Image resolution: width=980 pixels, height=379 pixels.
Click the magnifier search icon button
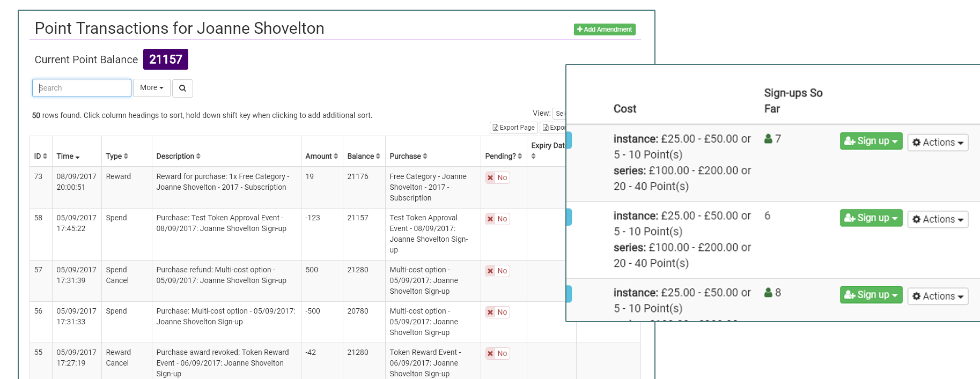182,88
